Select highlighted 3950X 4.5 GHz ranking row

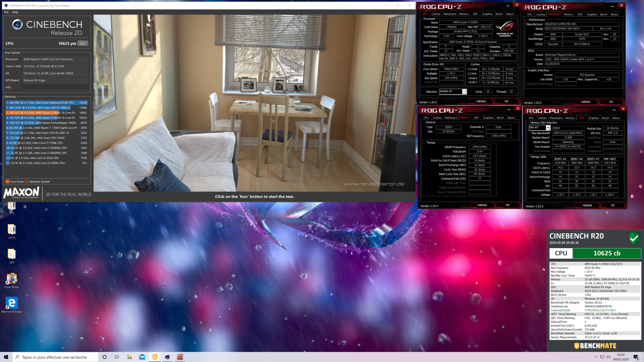click(x=46, y=113)
